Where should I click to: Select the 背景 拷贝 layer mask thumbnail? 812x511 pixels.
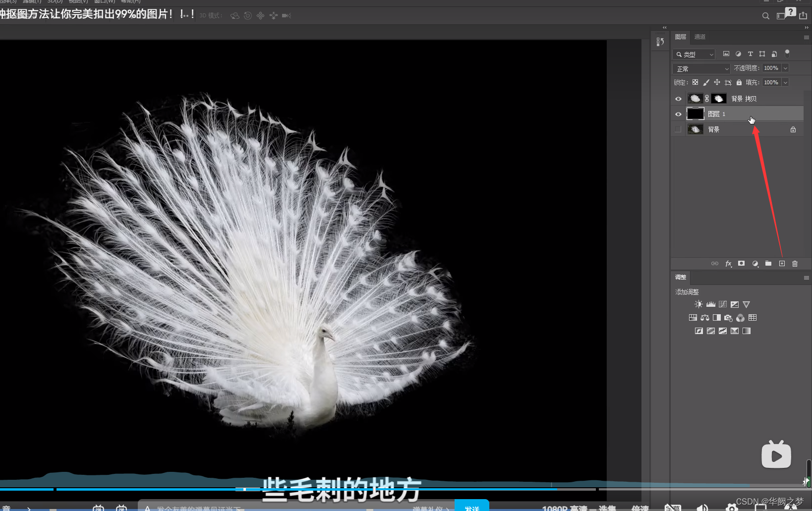point(719,99)
